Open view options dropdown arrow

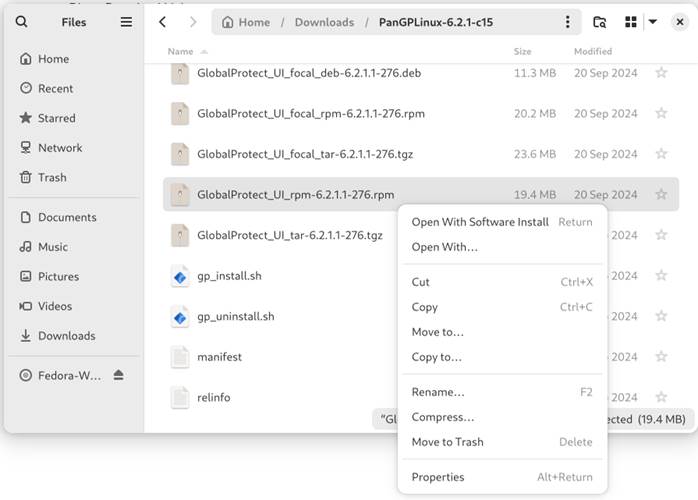click(x=653, y=22)
